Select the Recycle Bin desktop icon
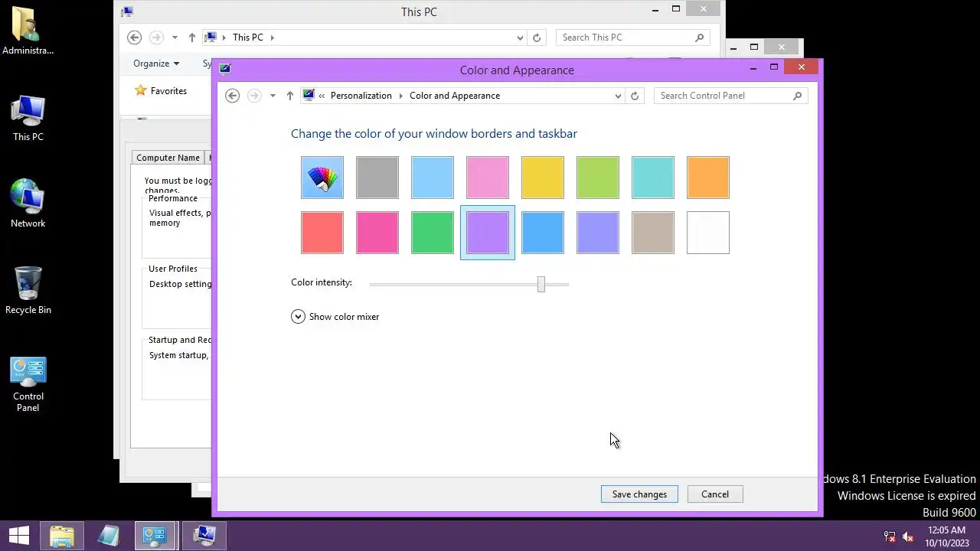980x551 pixels. point(28,291)
